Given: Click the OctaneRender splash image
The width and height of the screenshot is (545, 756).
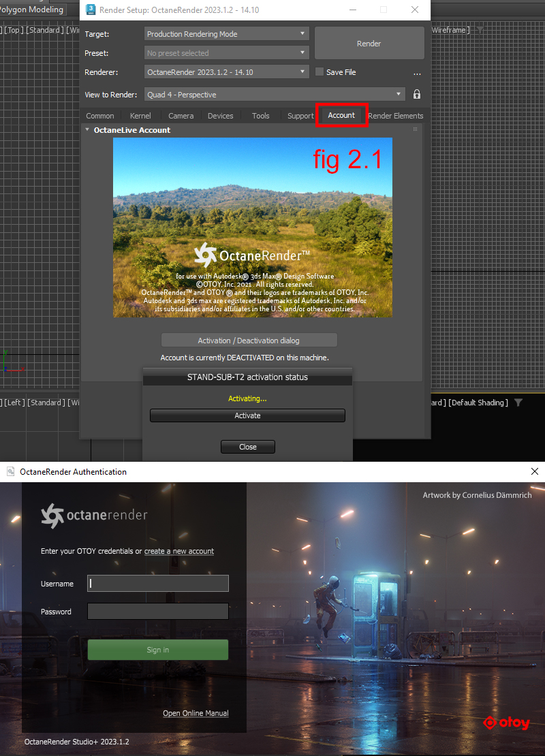Looking at the screenshot, I should (x=253, y=227).
